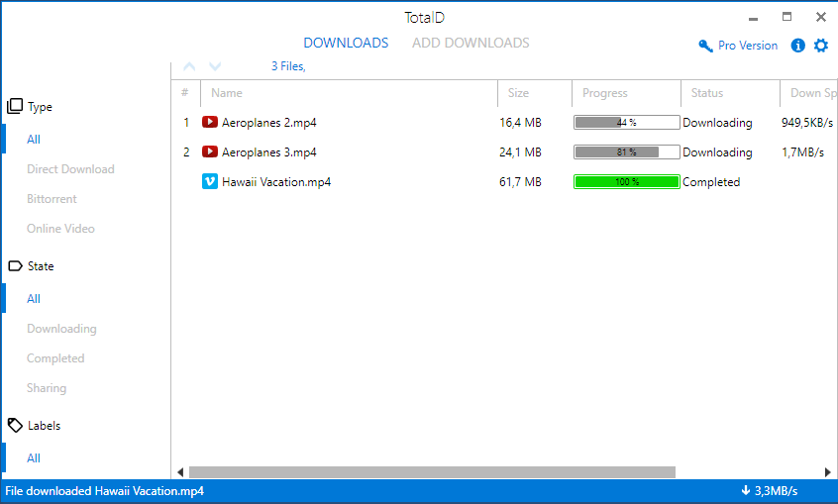The width and height of the screenshot is (838, 504).
Task: Click the YouTube icon beside Aeroplanes 2.mp4
Action: click(210, 122)
